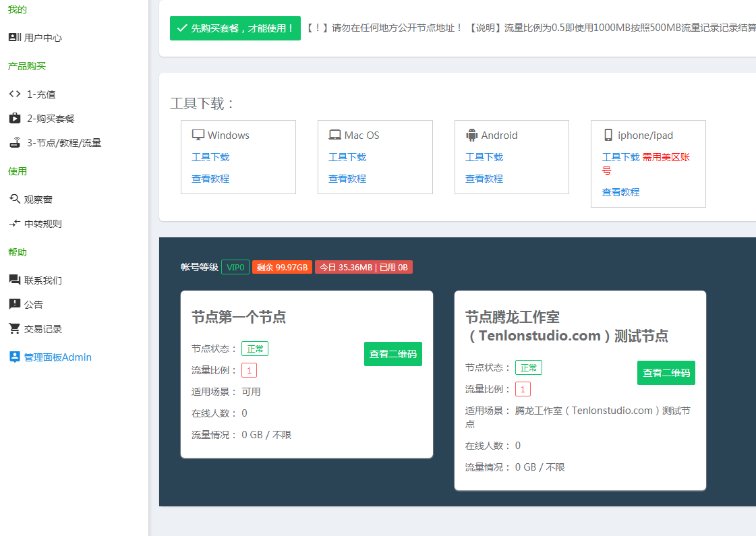
Task: Open the 工具下载 link under Windows
Action: pos(210,156)
